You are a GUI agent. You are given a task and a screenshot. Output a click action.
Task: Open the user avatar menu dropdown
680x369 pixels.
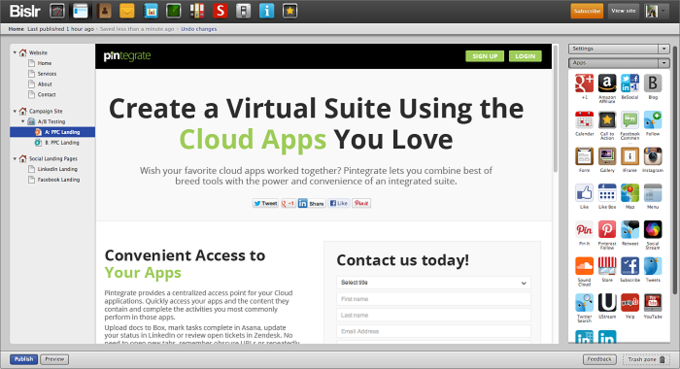[656, 11]
